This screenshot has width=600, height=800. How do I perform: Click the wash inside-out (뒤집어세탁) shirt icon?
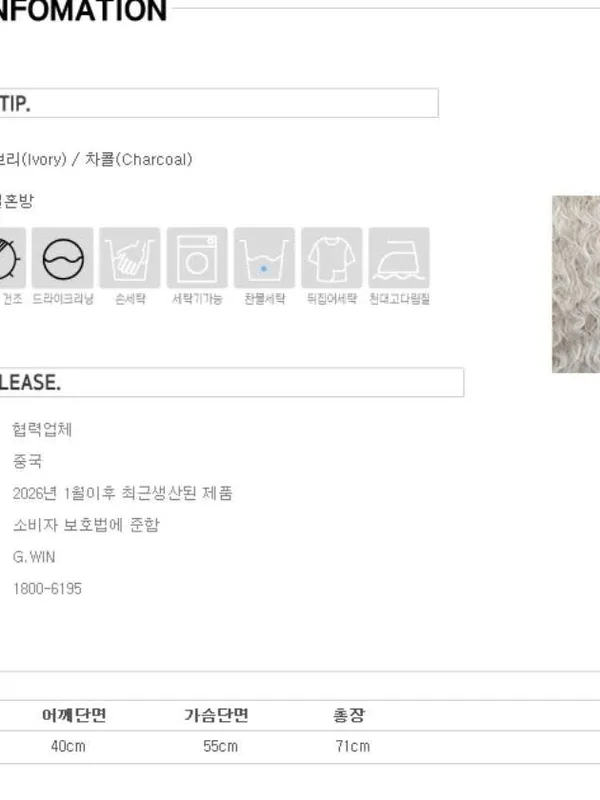(x=332, y=258)
